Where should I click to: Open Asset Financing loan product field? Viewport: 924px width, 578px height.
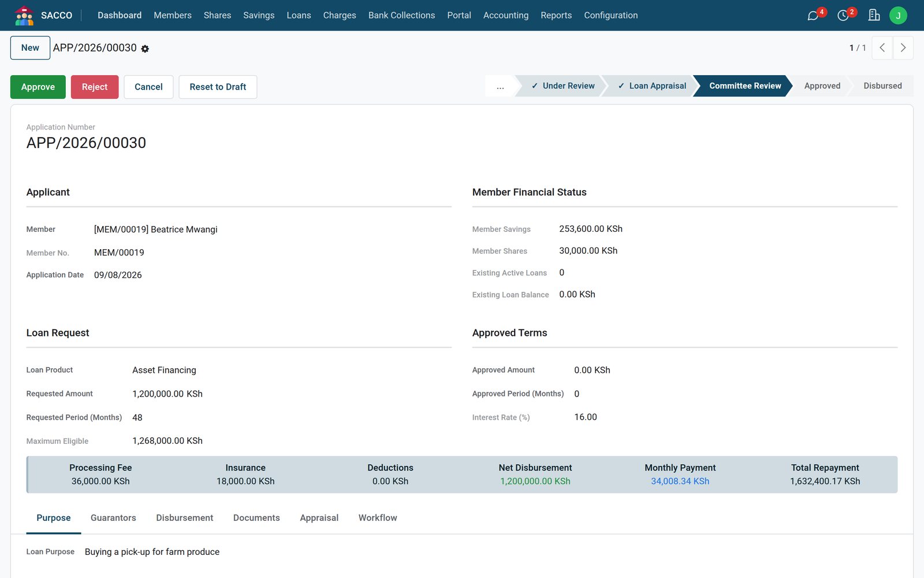click(x=164, y=370)
